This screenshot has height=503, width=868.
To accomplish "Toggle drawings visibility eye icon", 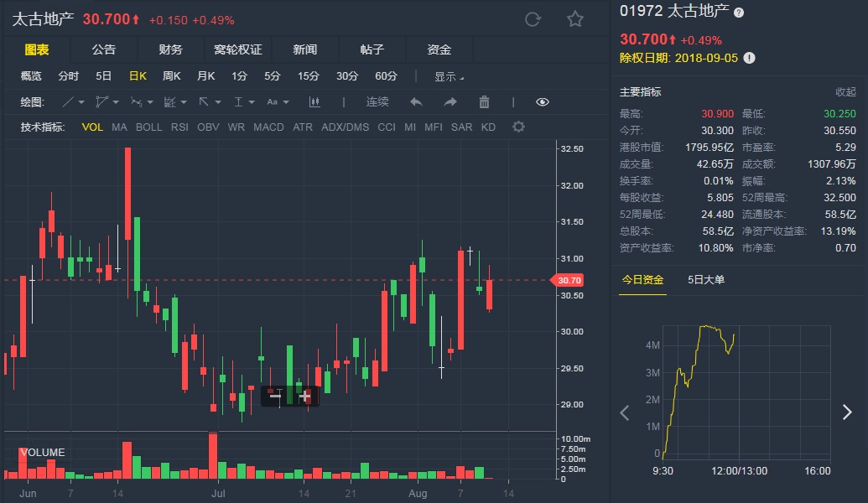I will click(x=543, y=101).
